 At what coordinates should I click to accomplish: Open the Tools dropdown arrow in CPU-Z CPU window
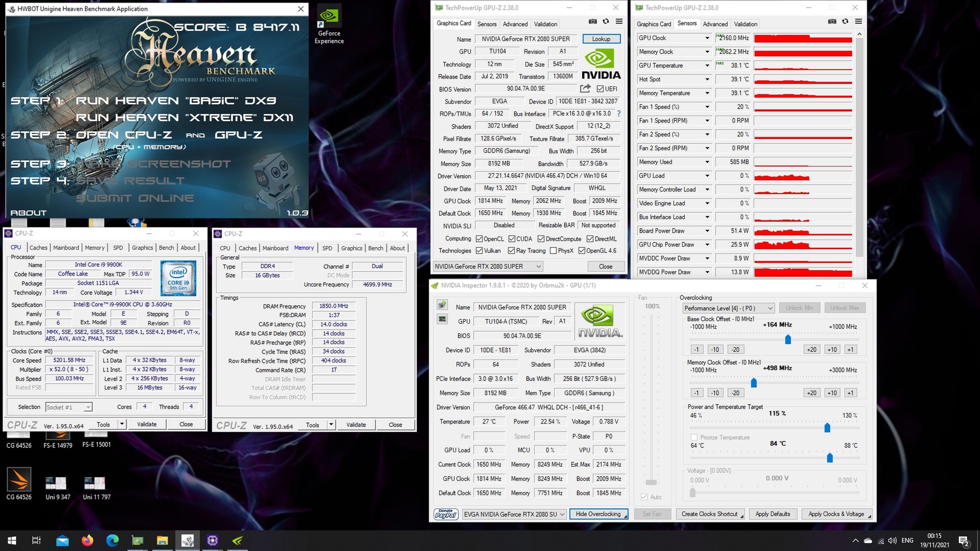(x=121, y=424)
